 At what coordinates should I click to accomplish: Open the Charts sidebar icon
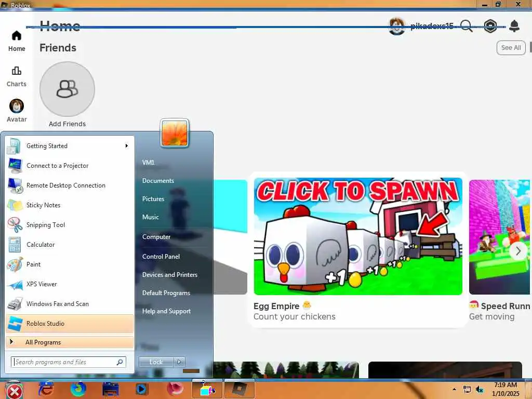tap(16, 71)
